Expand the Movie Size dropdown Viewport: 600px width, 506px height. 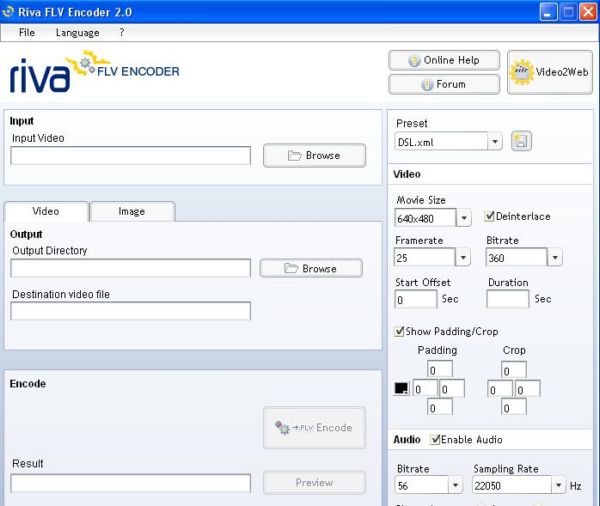464,218
